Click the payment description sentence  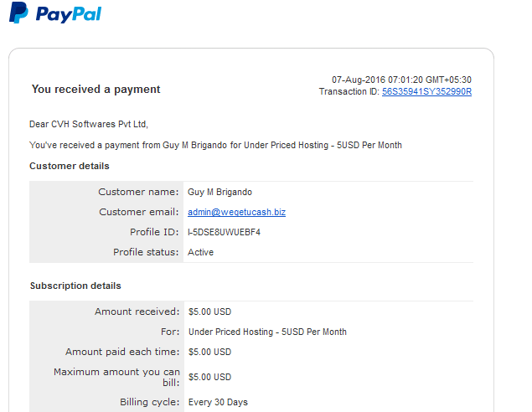215,145
